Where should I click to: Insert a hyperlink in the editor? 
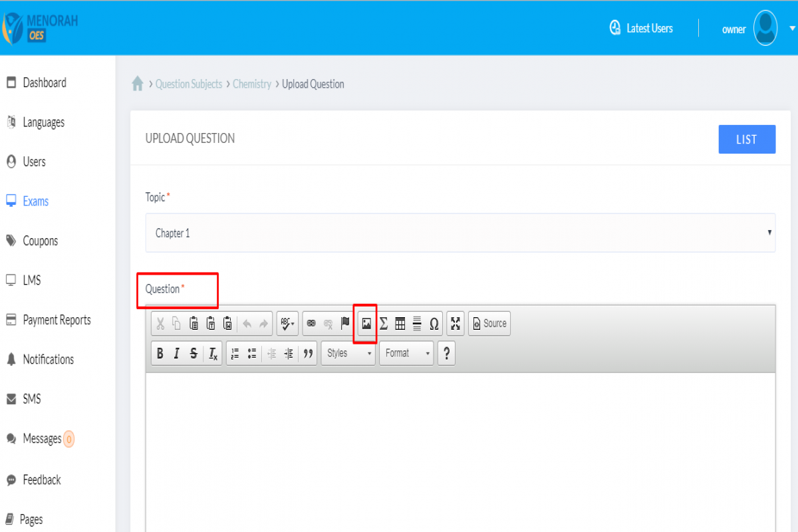click(x=311, y=324)
